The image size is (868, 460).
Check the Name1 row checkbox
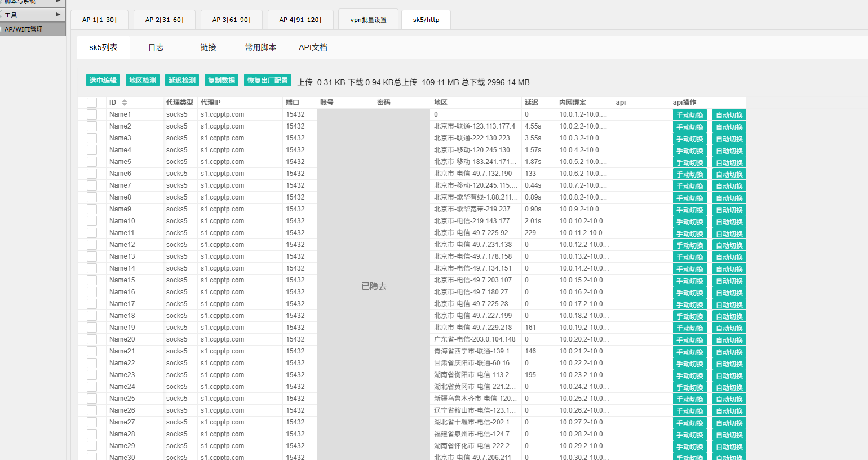92,114
